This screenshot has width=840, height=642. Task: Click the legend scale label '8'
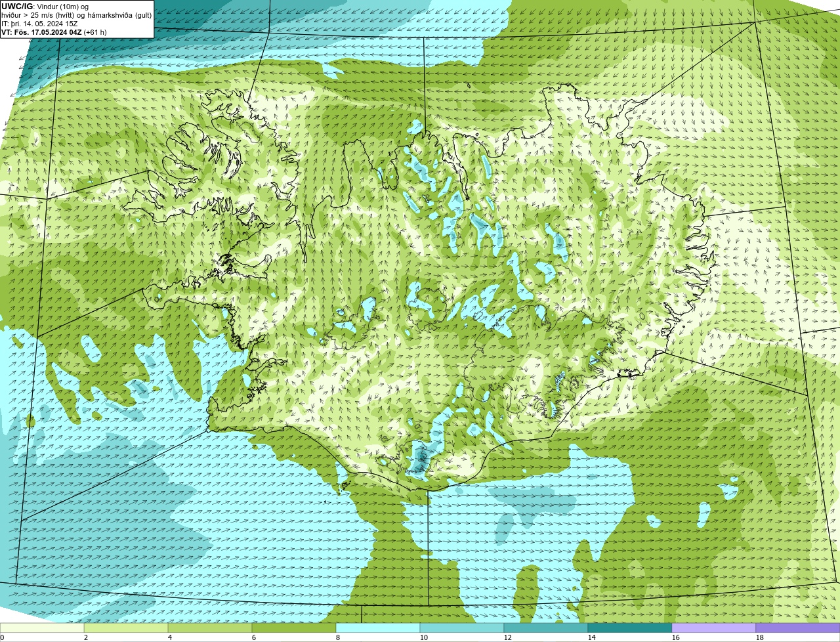(338, 637)
